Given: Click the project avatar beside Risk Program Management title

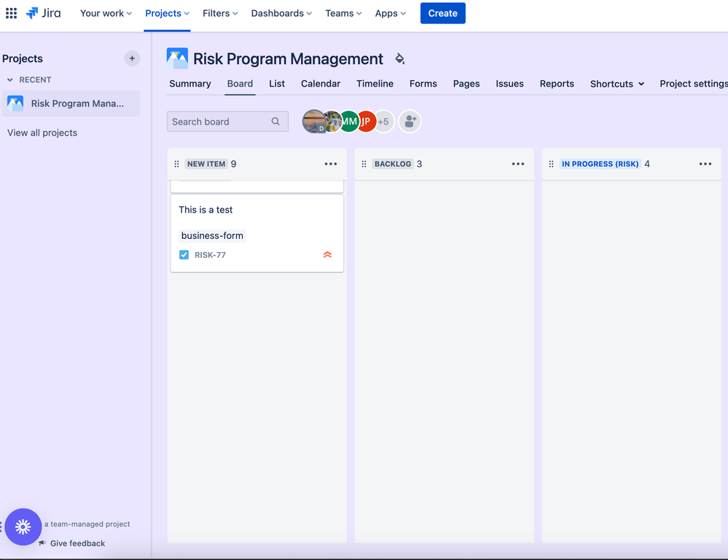Looking at the screenshot, I should pos(177,58).
